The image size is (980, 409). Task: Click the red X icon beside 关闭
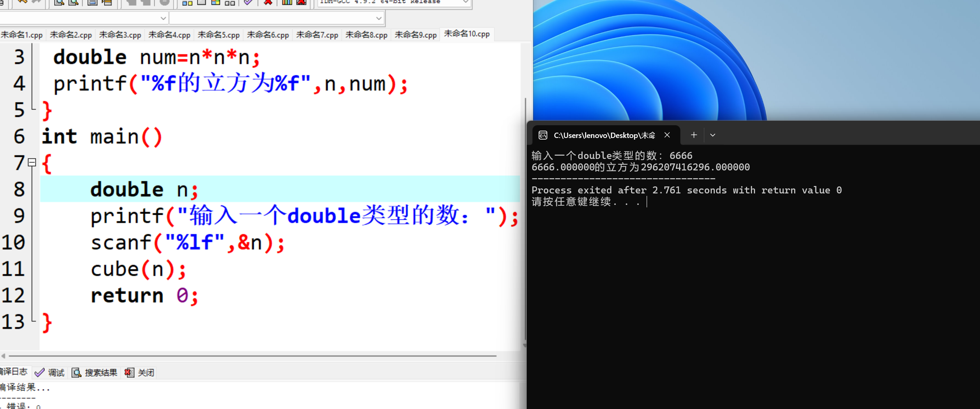pos(129,372)
